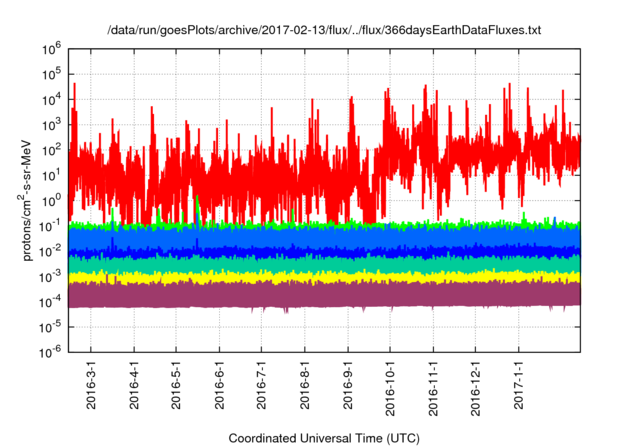Click the file path title above the plot

(x=323, y=31)
